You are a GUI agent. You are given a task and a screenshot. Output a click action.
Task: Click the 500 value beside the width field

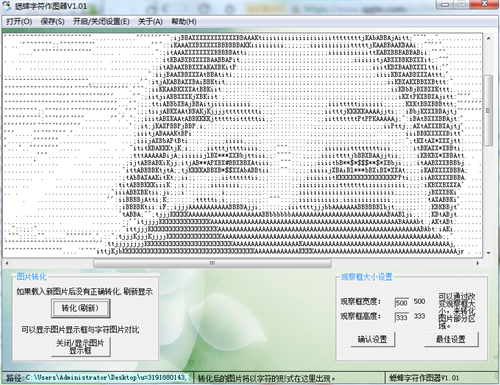[x=419, y=301]
